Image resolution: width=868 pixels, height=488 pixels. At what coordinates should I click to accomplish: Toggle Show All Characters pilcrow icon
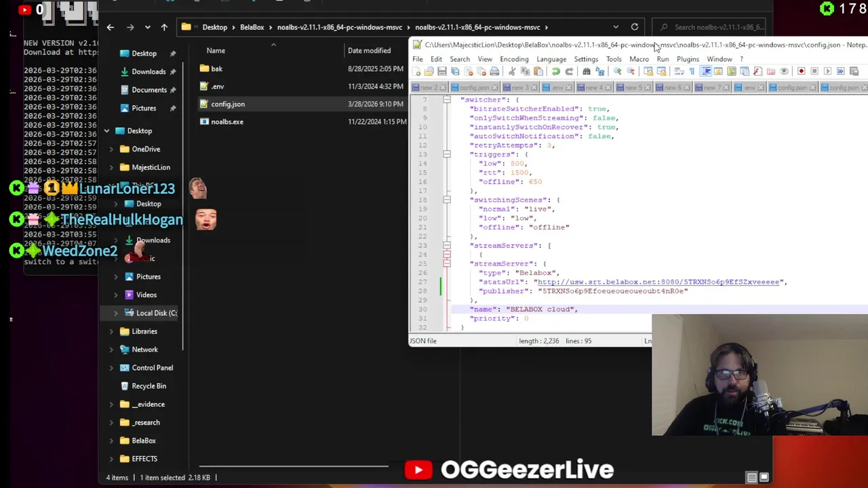coord(692,71)
